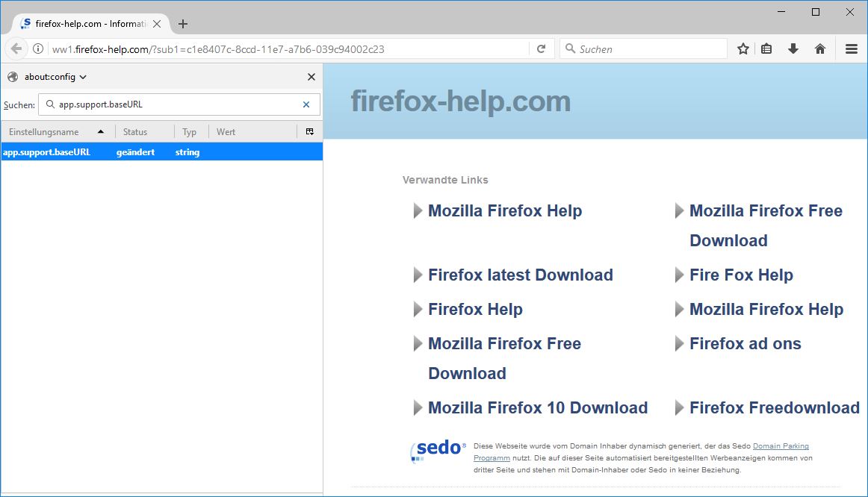The image size is (868, 497).
Task: Reload the current page
Action: (542, 49)
